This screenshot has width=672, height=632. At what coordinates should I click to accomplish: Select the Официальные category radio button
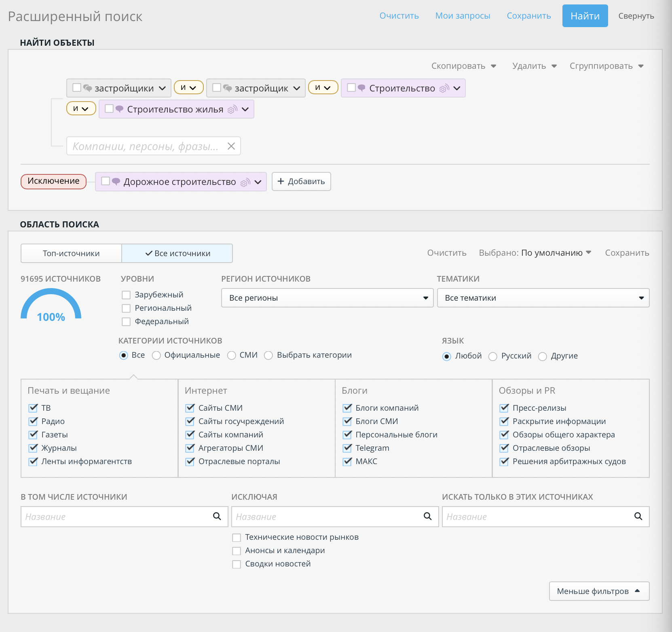156,355
